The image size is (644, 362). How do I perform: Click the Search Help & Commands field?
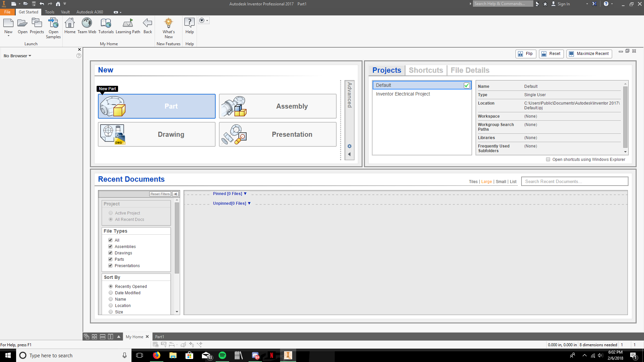(x=503, y=4)
